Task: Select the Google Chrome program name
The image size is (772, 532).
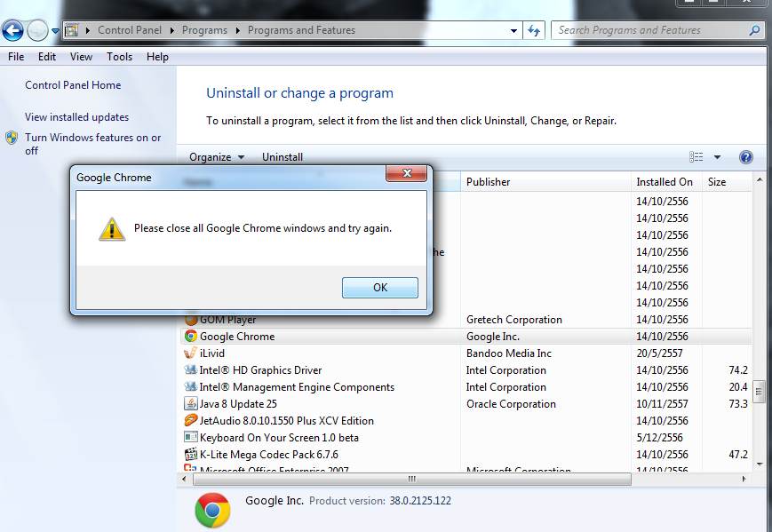Action: point(237,337)
